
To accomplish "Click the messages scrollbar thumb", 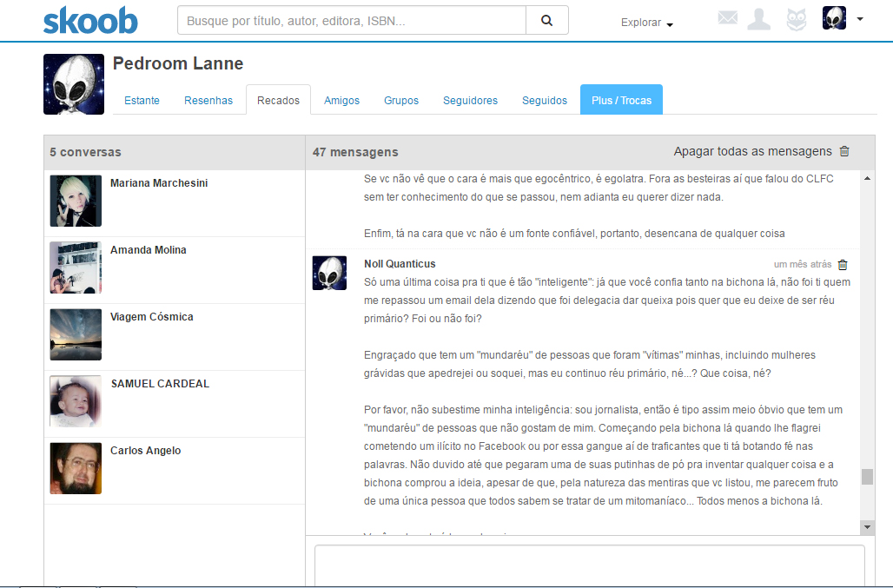I will 867,477.
